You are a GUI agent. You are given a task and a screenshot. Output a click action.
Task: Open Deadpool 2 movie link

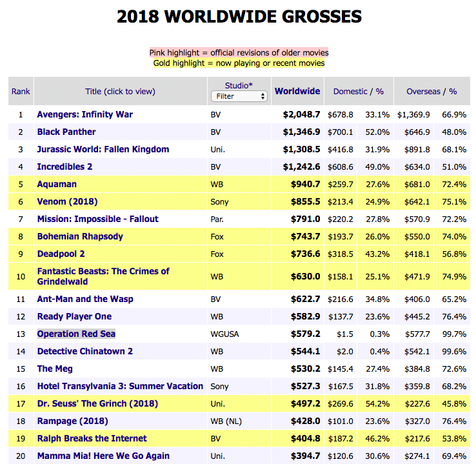(61, 254)
